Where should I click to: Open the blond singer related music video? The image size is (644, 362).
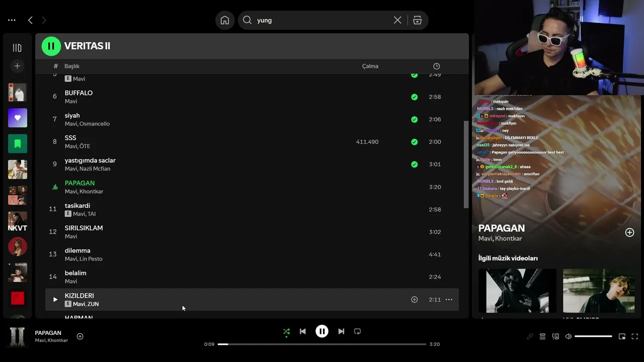pyautogui.click(x=599, y=291)
